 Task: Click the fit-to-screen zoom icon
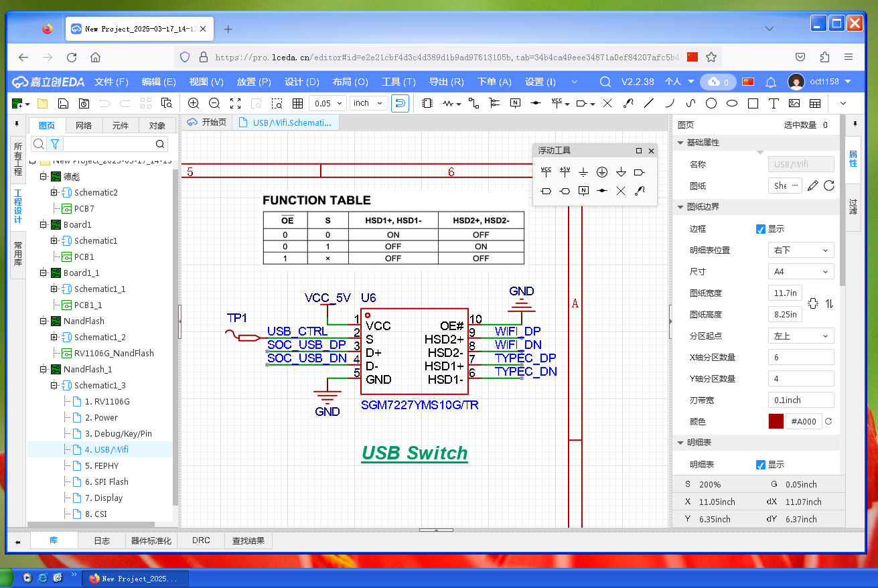pyautogui.click(x=235, y=103)
